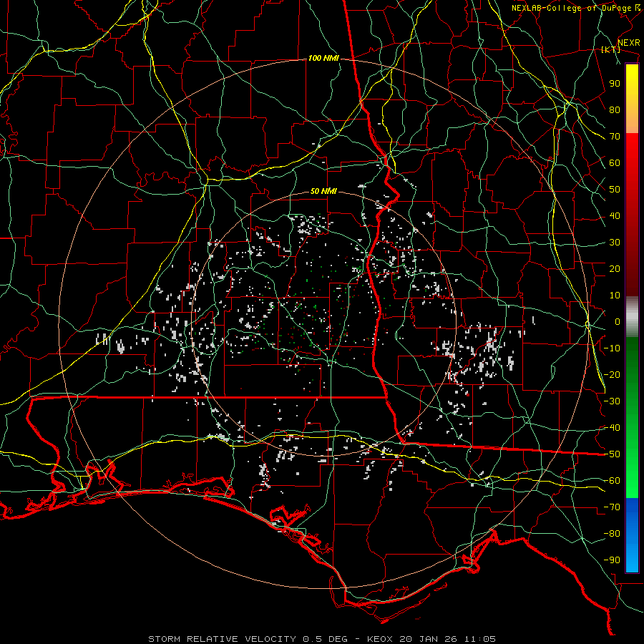Click the legend value -40
644x644 pixels.
[612, 428]
